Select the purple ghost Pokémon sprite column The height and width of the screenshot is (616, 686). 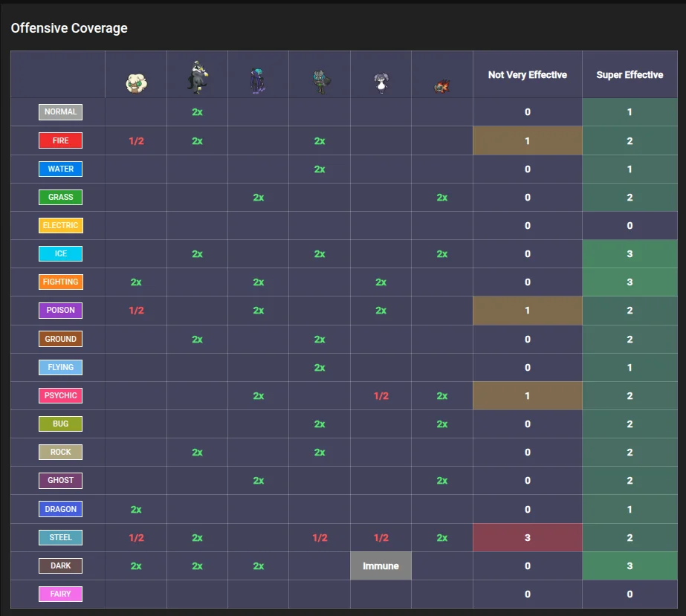click(258, 81)
